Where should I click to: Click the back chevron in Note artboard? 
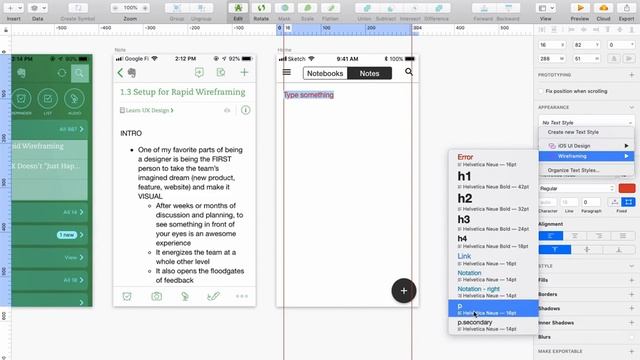coord(120,73)
